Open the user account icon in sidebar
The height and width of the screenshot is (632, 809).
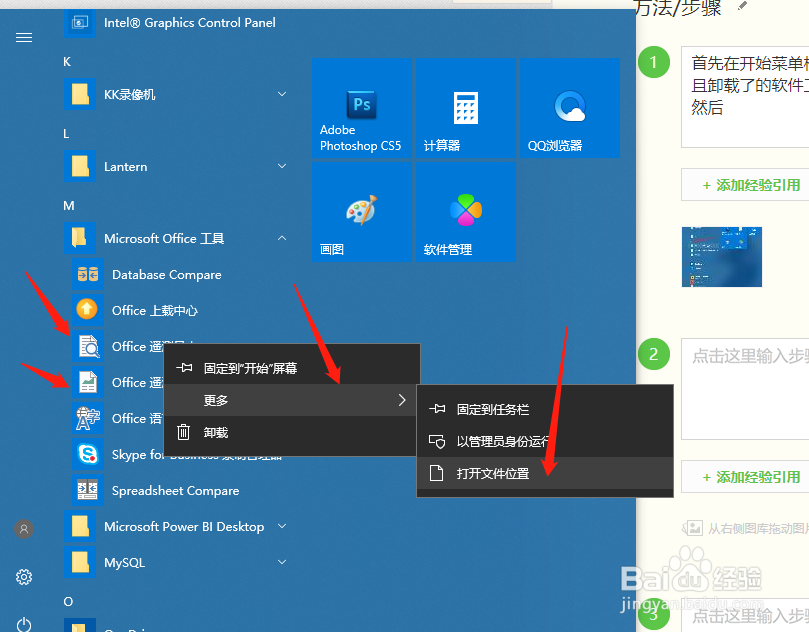pos(24,529)
